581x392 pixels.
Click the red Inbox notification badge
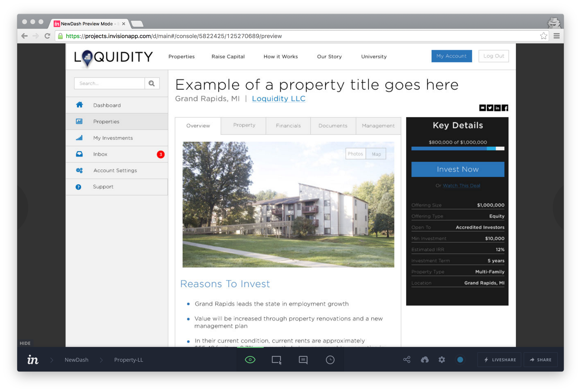[161, 154]
